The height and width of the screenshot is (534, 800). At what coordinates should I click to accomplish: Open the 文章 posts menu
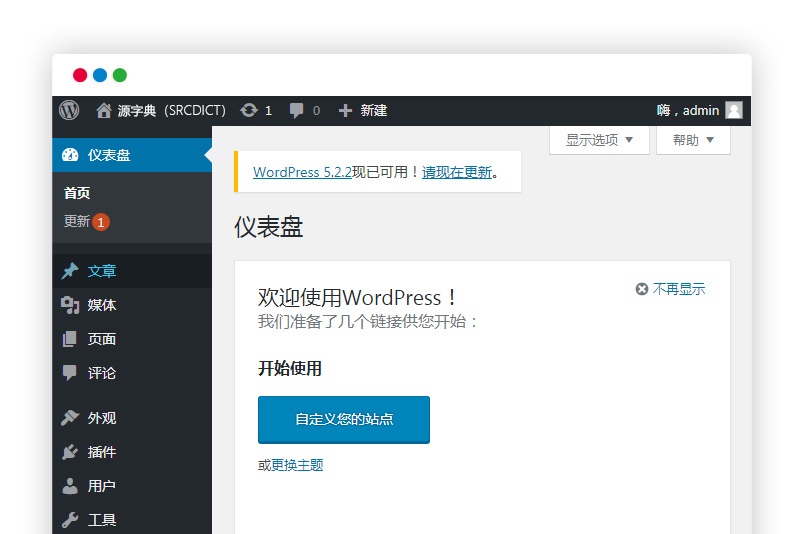tap(132, 271)
